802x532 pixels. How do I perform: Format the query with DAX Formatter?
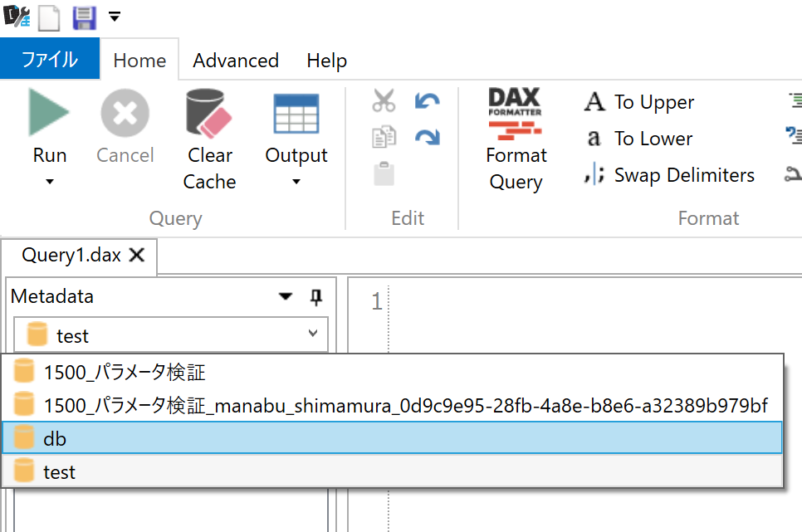[516, 139]
